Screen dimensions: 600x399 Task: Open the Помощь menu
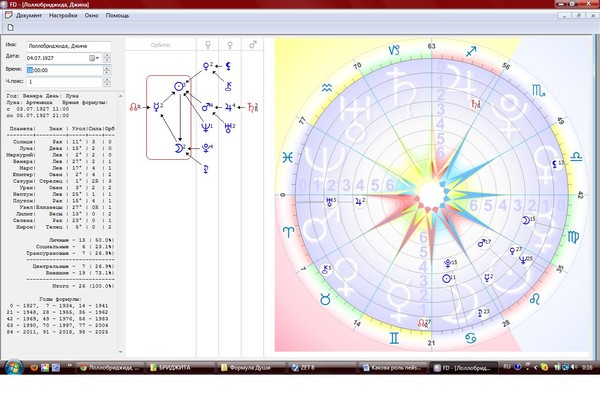117,16
